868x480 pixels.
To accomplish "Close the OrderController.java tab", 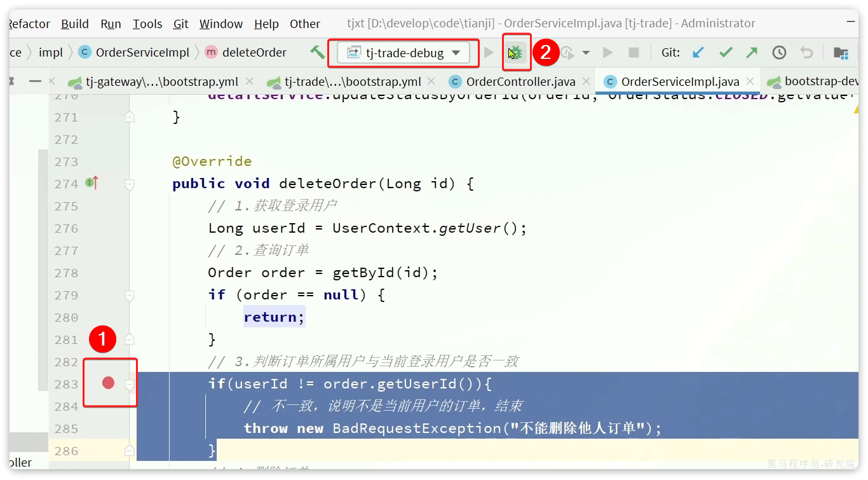I will point(587,81).
